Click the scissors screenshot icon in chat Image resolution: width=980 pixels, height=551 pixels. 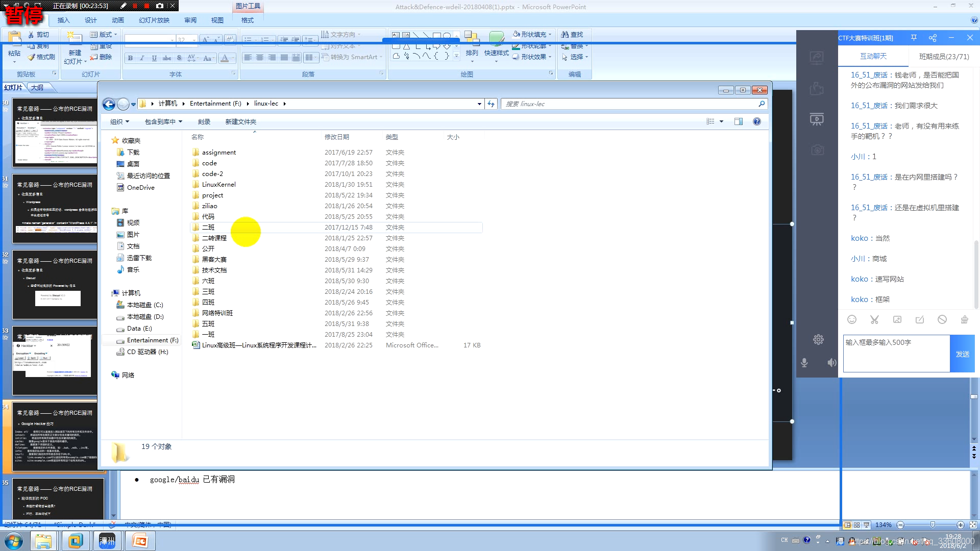pyautogui.click(x=874, y=319)
